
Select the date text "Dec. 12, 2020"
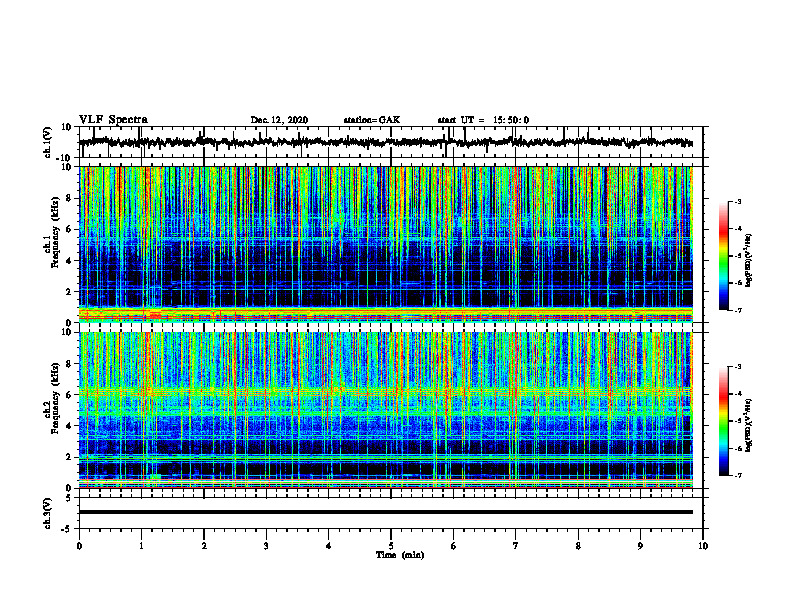coord(279,120)
